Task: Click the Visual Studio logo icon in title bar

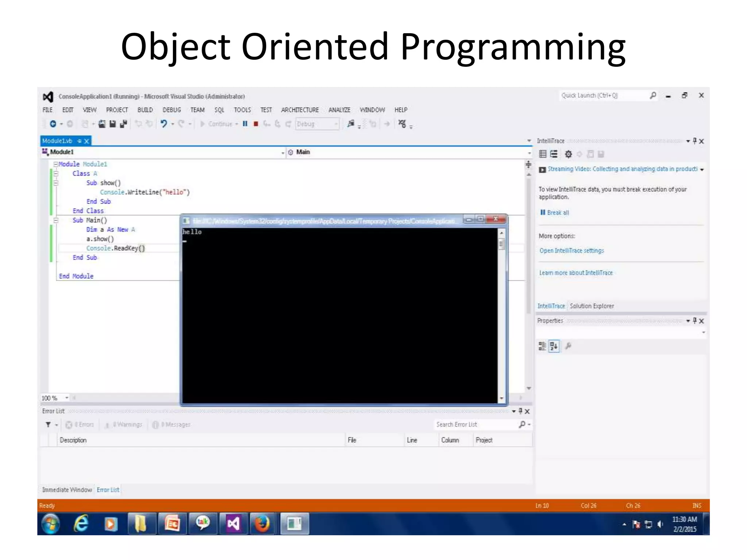Action: coord(48,97)
